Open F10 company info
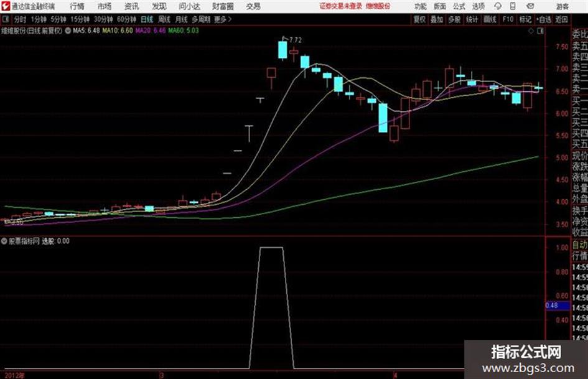This screenshot has height=379, width=588. coord(508,19)
